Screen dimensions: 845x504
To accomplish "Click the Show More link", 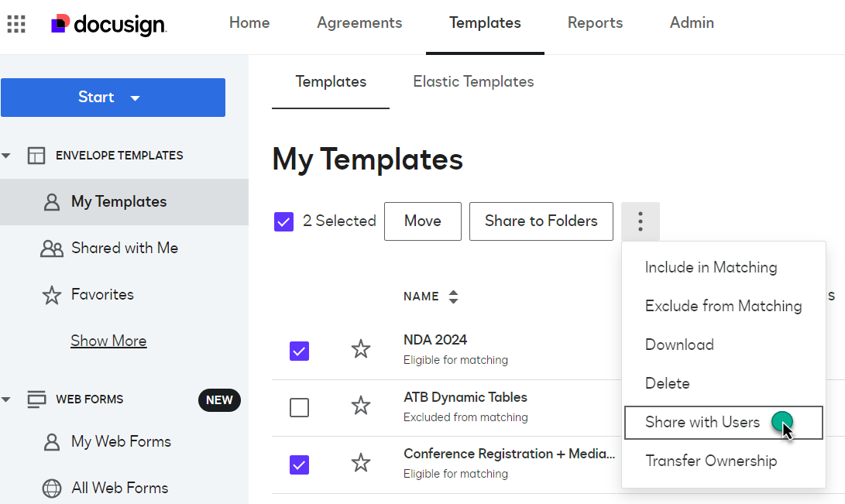I will [108, 341].
